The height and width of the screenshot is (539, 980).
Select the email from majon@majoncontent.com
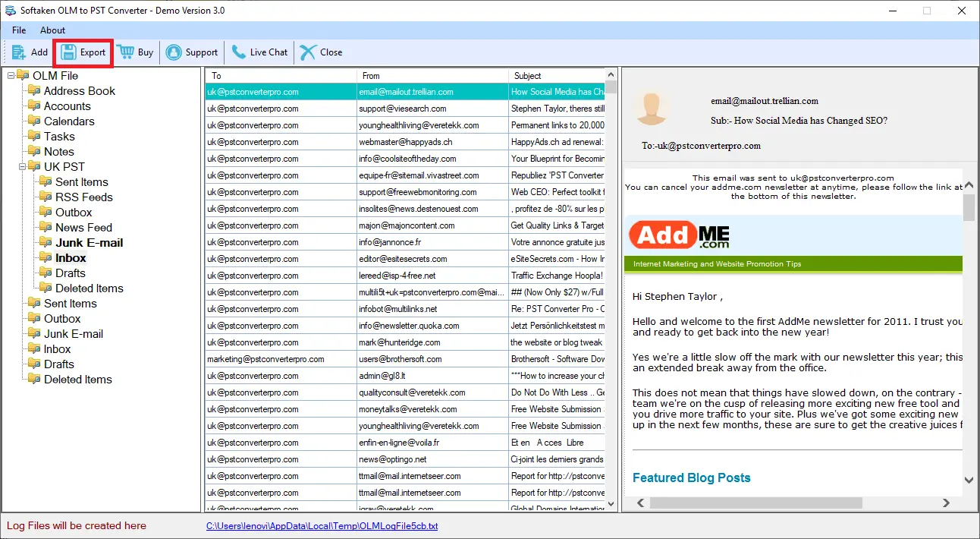coord(405,225)
